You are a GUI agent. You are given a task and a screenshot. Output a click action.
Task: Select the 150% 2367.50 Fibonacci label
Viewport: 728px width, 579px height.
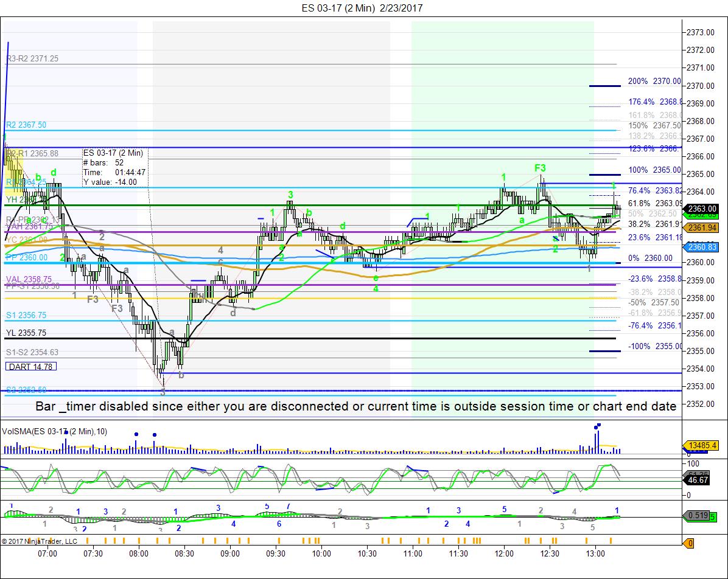coord(654,125)
